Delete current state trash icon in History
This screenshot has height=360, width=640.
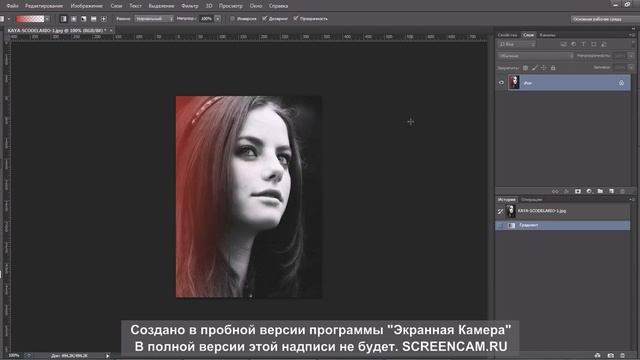(x=622, y=356)
